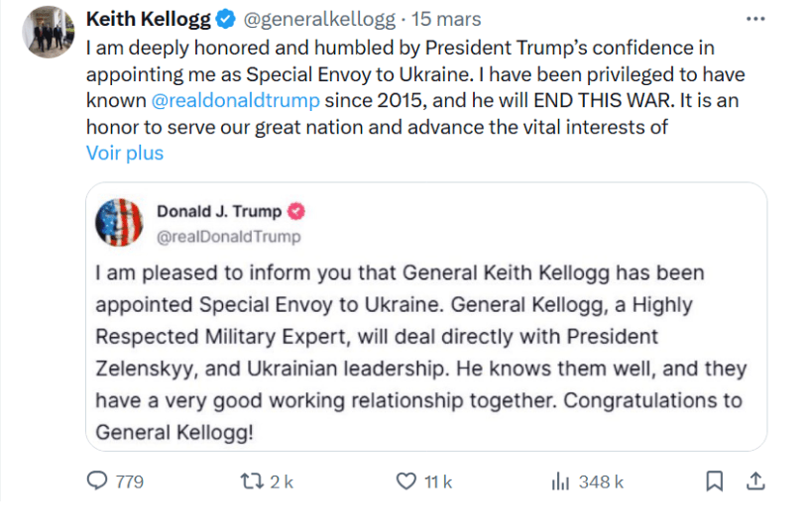Like the tweet with heart icon

[404, 481]
